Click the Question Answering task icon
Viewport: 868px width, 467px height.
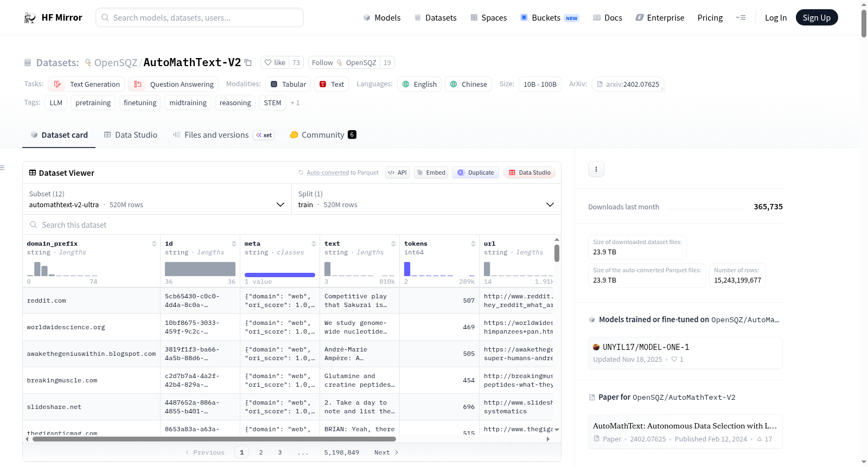(138, 84)
